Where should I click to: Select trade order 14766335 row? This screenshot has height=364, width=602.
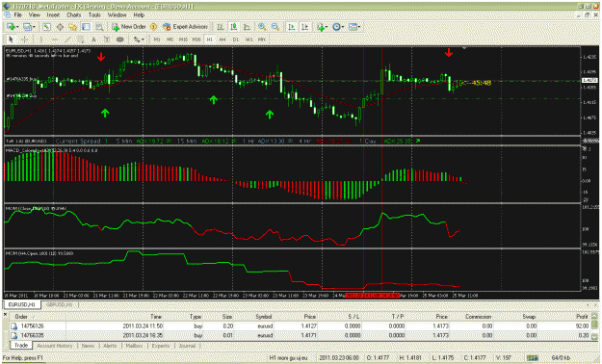tap(300, 335)
